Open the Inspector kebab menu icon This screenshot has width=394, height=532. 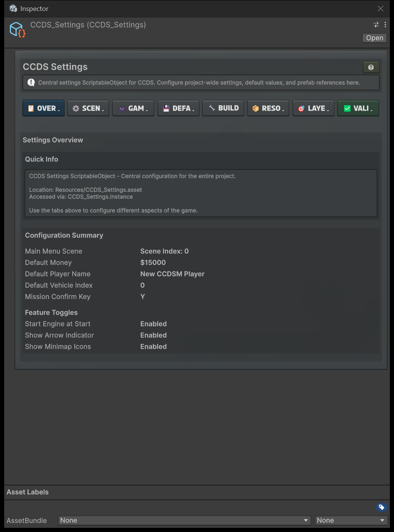pos(385,25)
